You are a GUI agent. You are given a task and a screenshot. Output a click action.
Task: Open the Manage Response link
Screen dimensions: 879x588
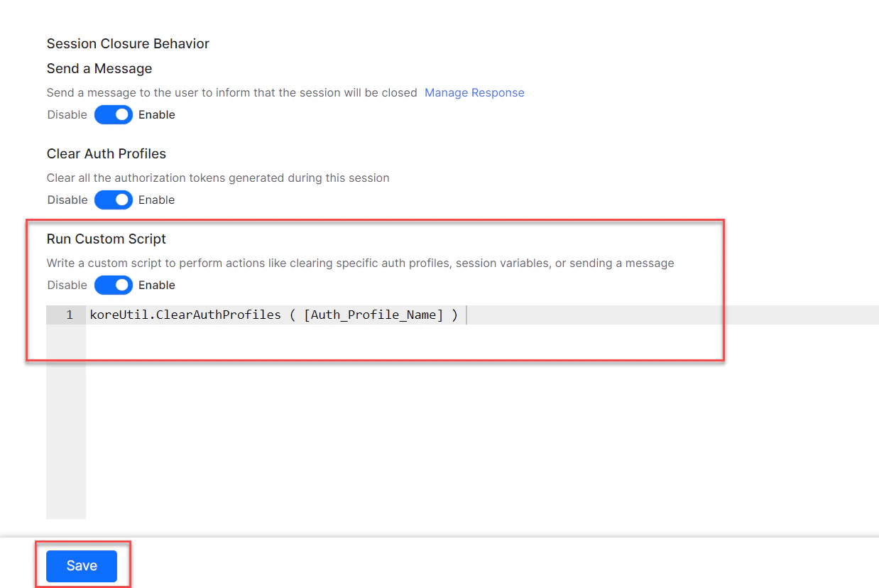pyautogui.click(x=474, y=92)
